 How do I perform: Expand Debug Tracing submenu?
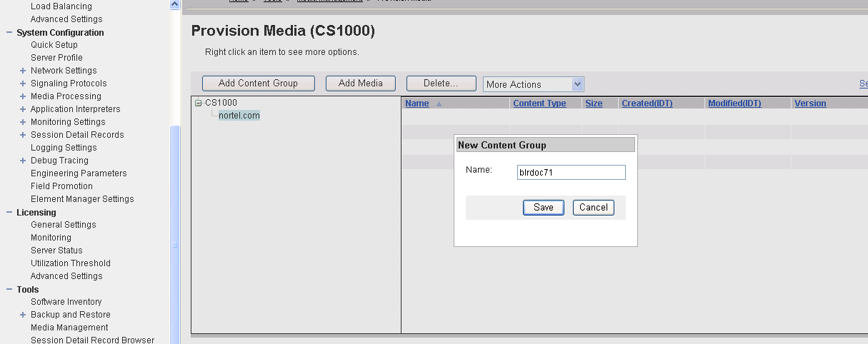click(23, 161)
